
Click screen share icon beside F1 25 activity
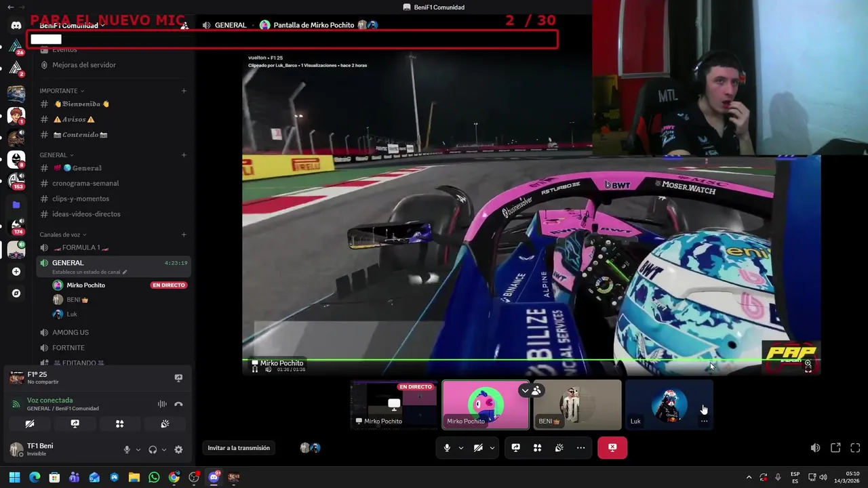[x=178, y=378]
